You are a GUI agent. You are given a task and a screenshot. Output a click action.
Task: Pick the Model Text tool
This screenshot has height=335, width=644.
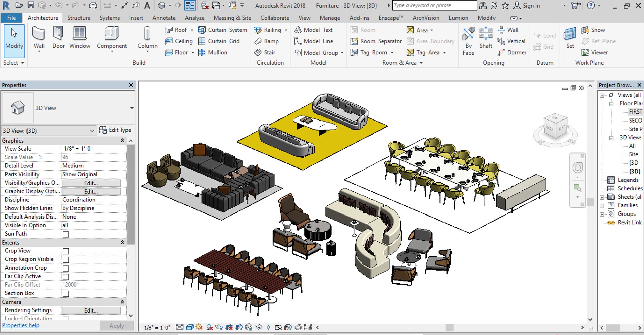(x=313, y=30)
